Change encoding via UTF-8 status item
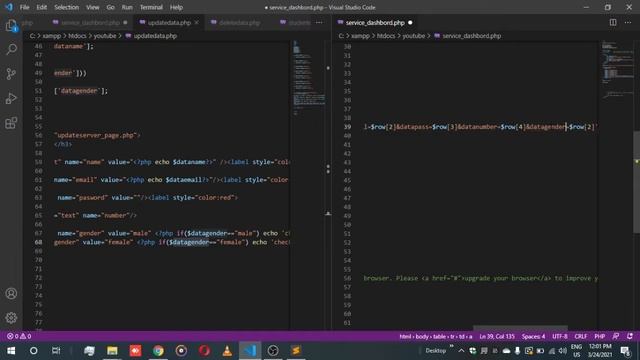Viewport: 640px width, 360px height. tap(560, 336)
